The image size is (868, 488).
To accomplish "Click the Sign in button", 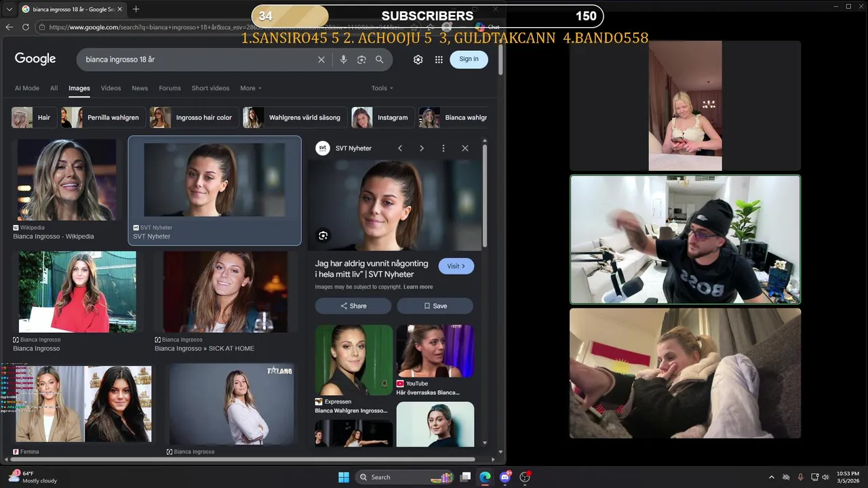I will coord(469,59).
